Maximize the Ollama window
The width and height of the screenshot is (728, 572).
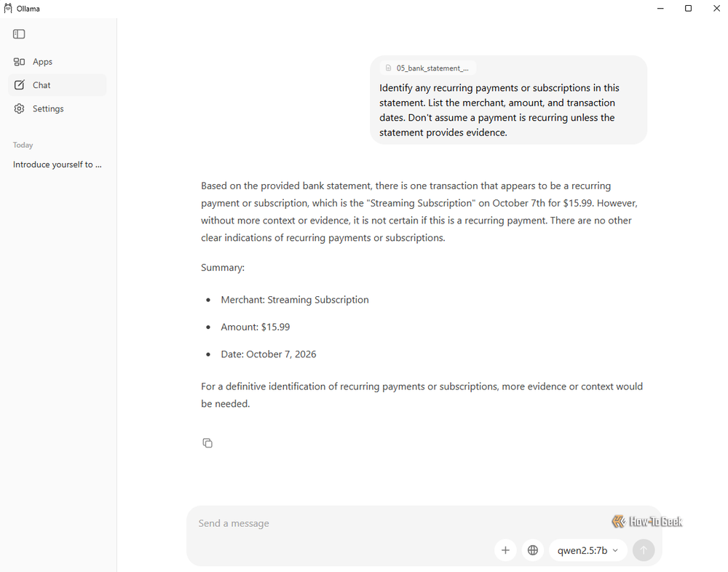click(688, 8)
